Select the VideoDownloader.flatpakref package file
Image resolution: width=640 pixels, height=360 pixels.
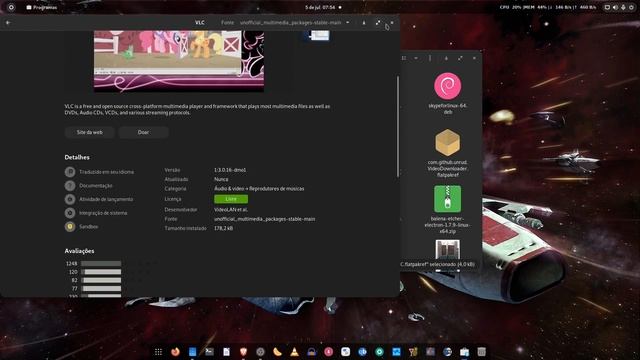[448, 153]
